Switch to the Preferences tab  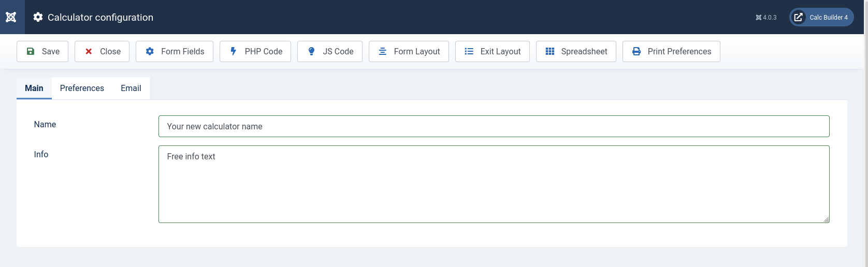(x=82, y=88)
